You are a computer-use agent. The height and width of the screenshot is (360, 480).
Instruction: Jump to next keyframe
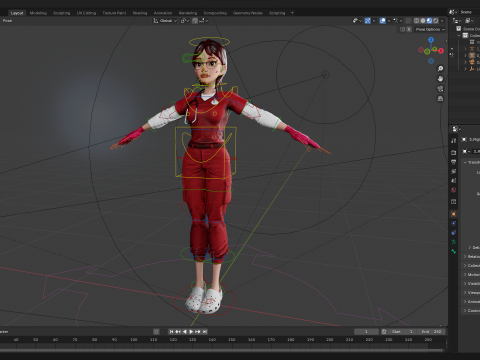(198, 332)
